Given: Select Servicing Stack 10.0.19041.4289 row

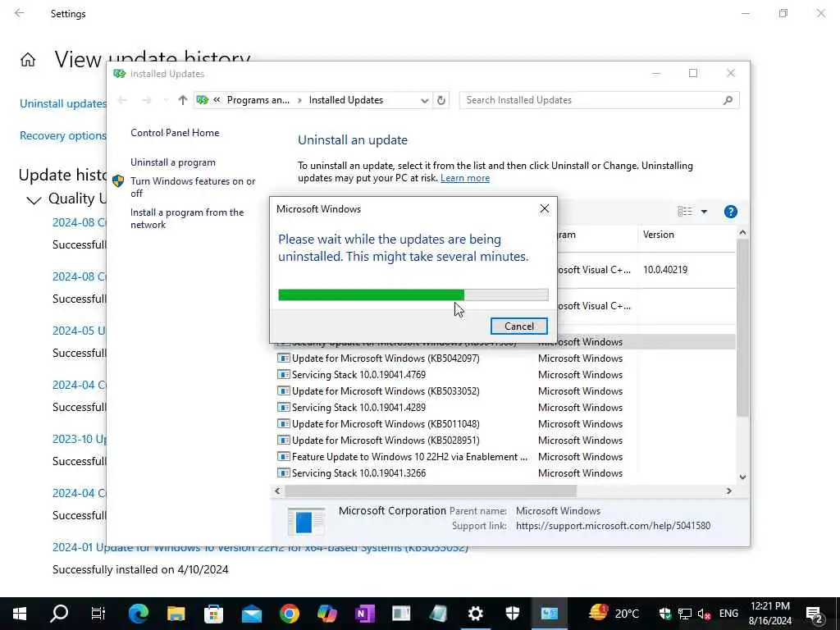Looking at the screenshot, I should [x=358, y=407].
